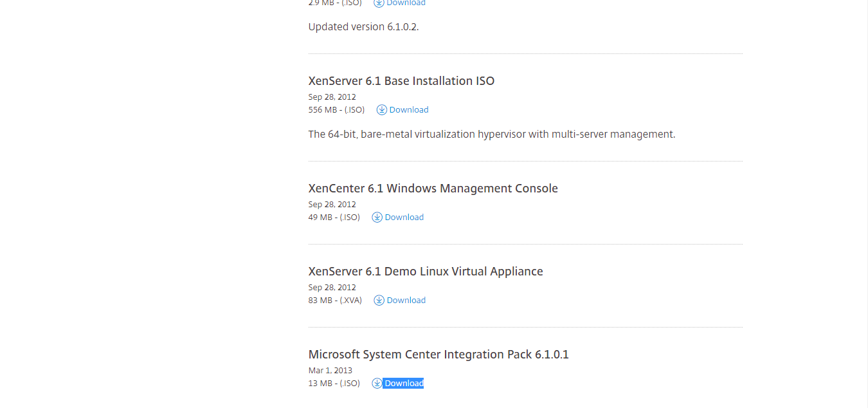Click the '49 MB - (.ISO)' size text

pyautogui.click(x=334, y=217)
